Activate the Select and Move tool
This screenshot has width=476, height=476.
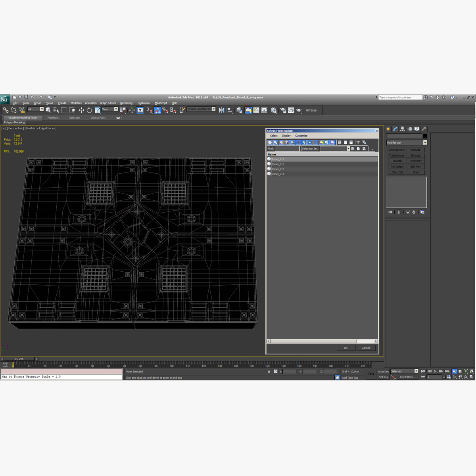point(81,110)
